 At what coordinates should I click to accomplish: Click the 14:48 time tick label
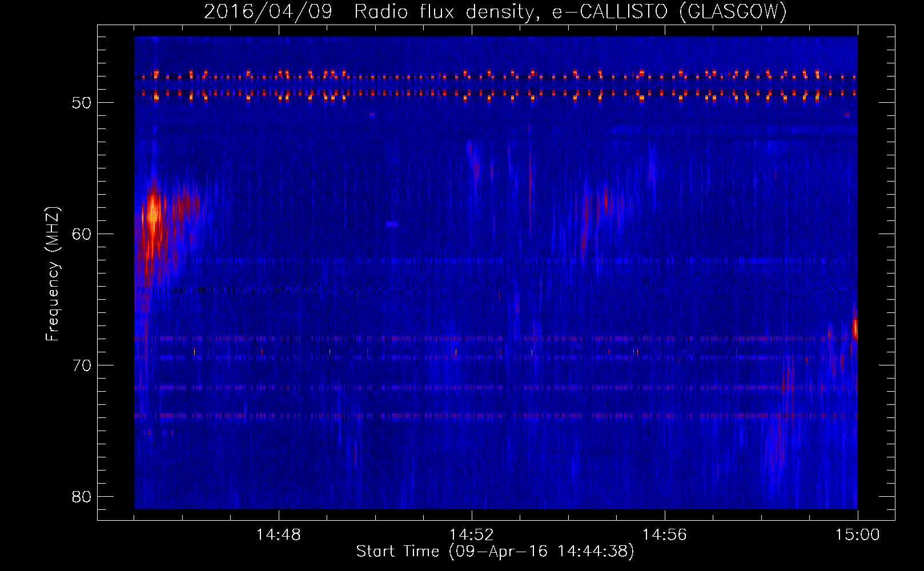[x=279, y=535]
